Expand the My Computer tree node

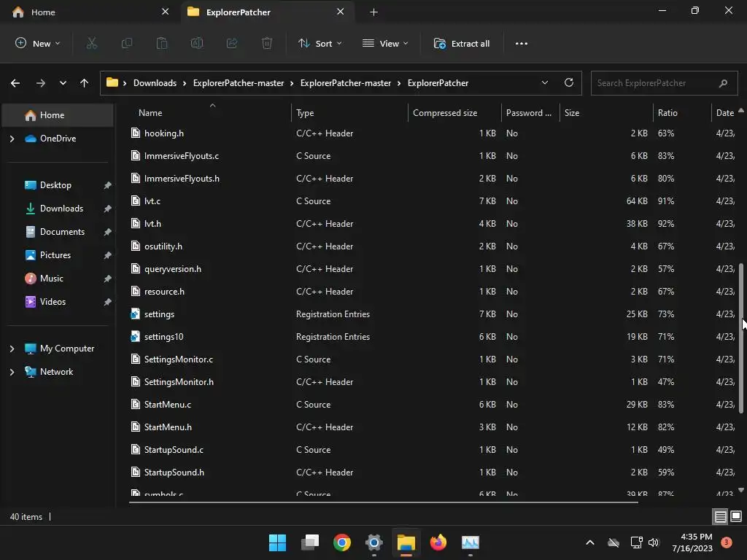12,349
